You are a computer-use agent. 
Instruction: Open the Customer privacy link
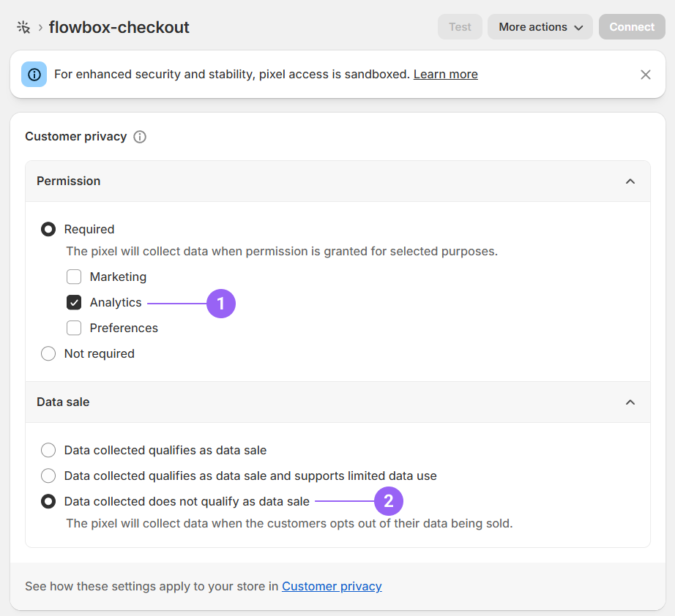point(332,586)
